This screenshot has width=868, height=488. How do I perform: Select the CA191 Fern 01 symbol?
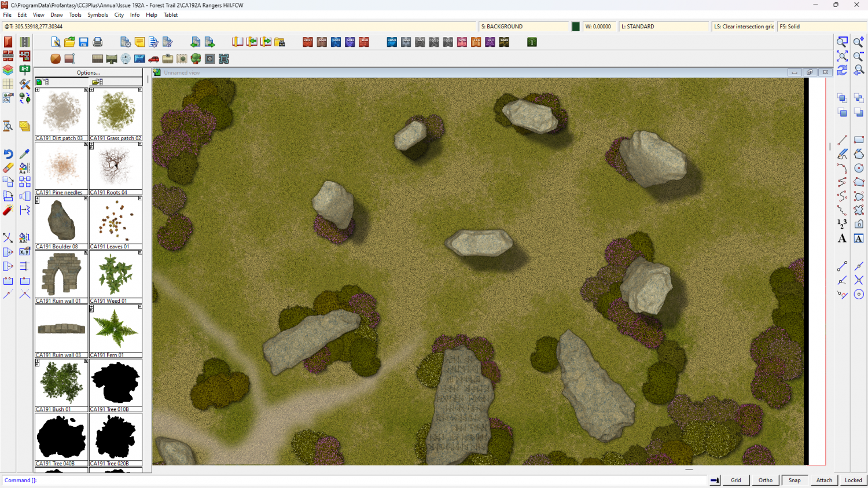pyautogui.click(x=116, y=331)
